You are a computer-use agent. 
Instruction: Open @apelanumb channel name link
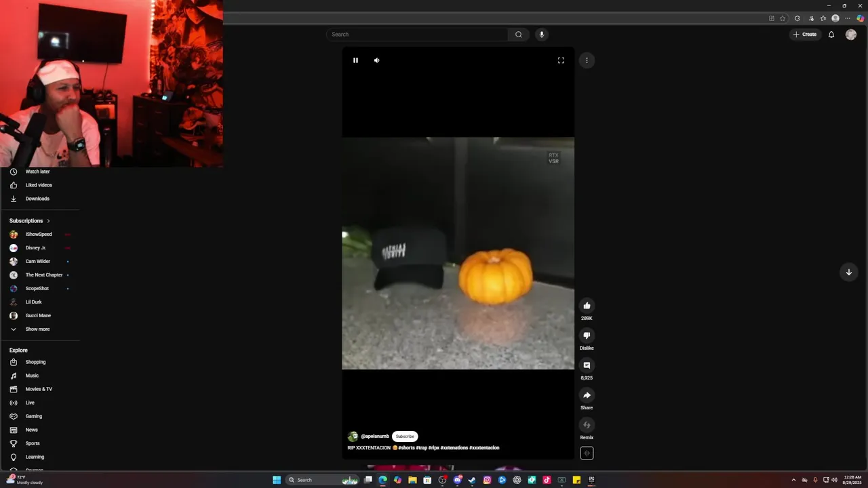coord(375,436)
